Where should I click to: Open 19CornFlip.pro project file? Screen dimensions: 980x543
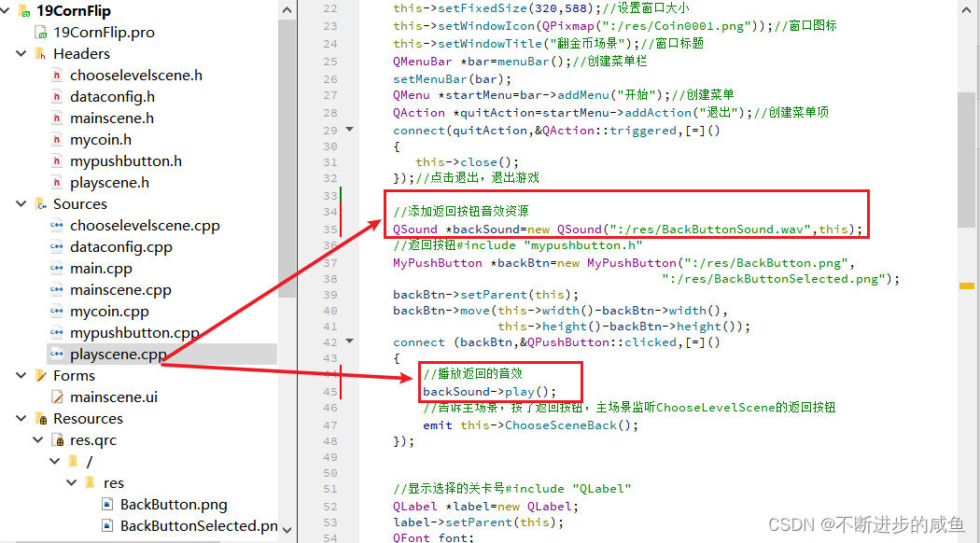(x=104, y=33)
